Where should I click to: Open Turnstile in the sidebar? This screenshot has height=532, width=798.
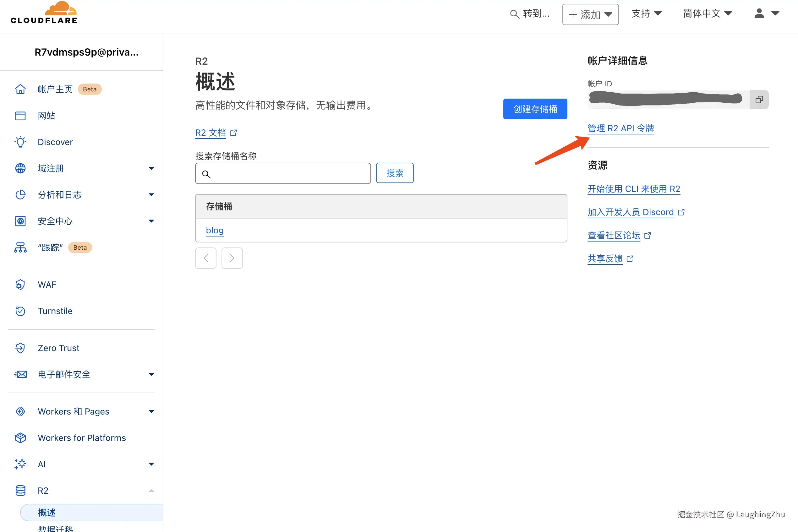click(x=55, y=311)
